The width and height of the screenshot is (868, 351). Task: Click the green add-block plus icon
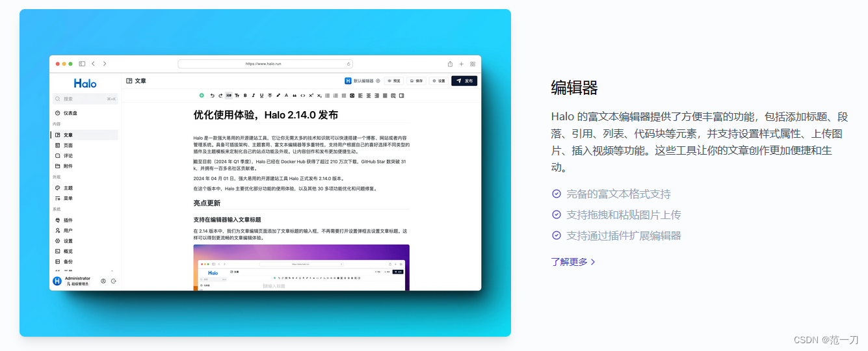(x=202, y=96)
